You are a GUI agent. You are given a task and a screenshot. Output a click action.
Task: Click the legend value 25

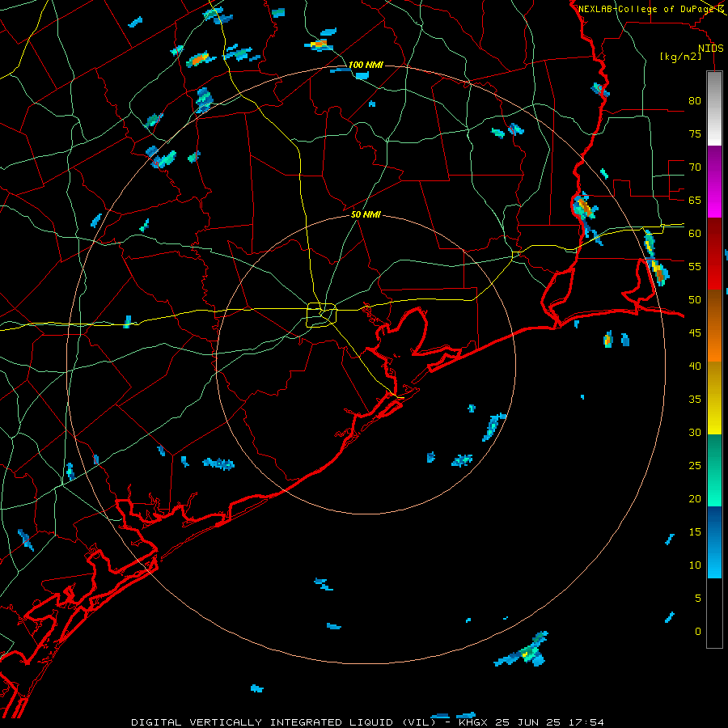695,465
